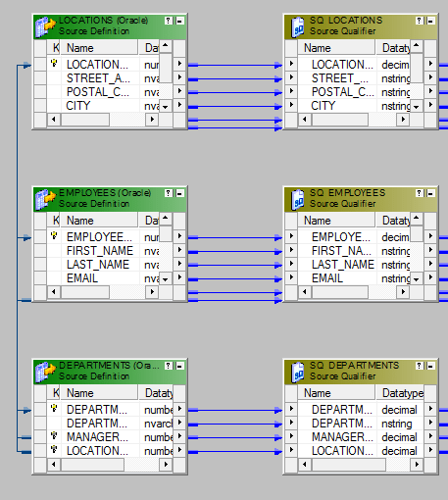This screenshot has width=448, height=500.
Task: Click the decim datatype cell of EMPLOYE... in SQ_EMPLOYEES
Action: (x=394, y=237)
